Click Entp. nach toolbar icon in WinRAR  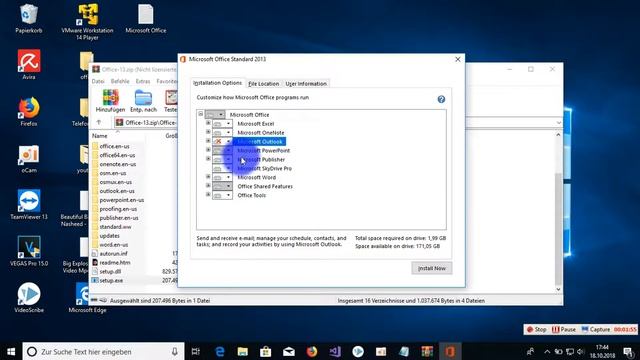(143, 101)
